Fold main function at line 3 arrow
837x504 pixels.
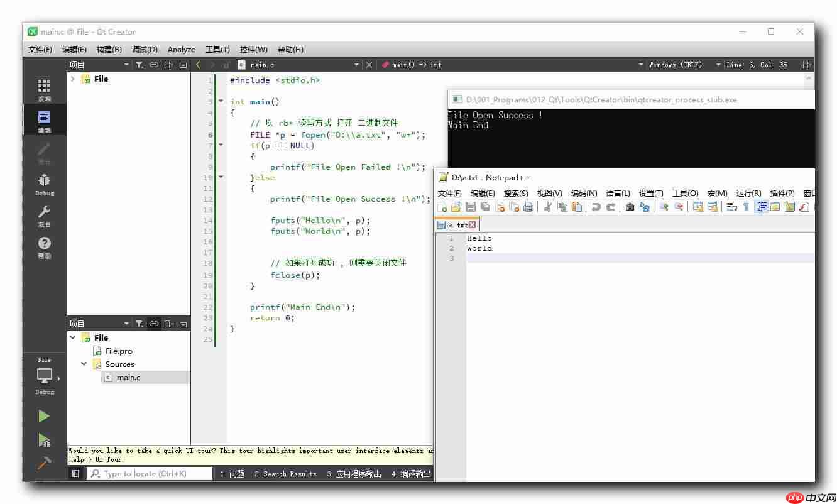(x=221, y=101)
